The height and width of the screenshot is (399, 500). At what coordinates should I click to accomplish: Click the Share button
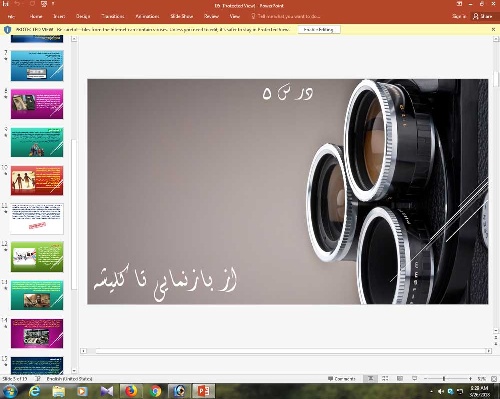point(483,16)
